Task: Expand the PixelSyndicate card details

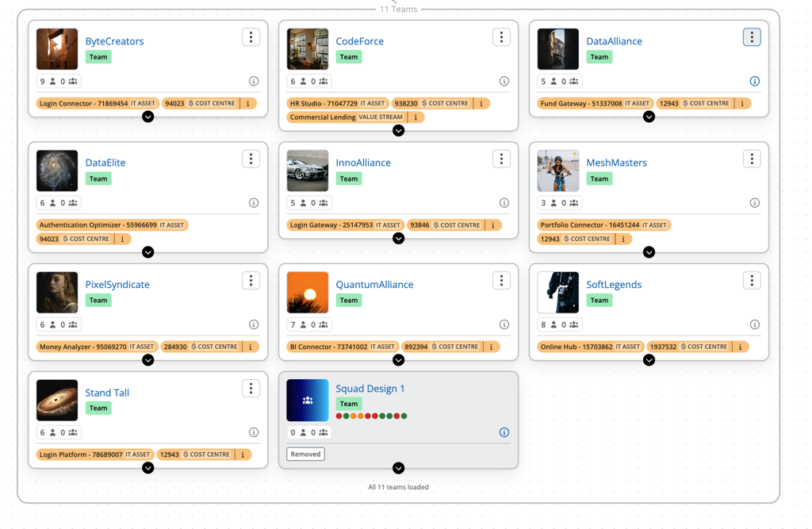Action: pos(148,360)
